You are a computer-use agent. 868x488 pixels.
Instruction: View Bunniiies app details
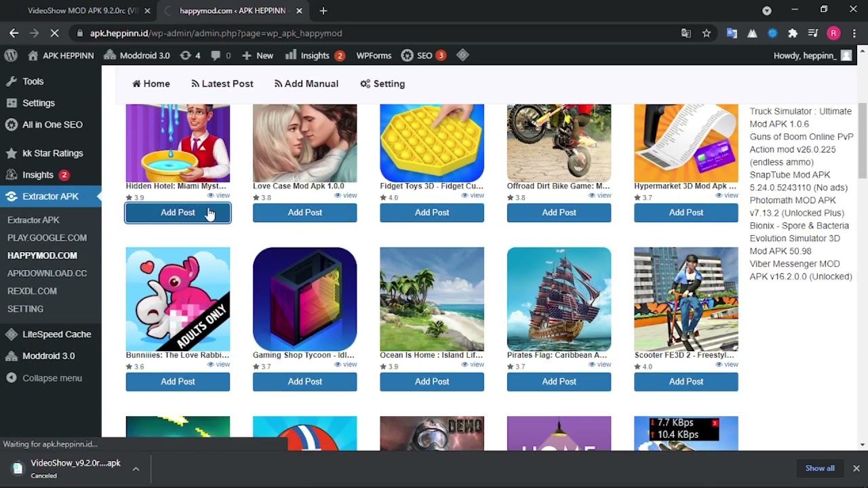pos(218,365)
